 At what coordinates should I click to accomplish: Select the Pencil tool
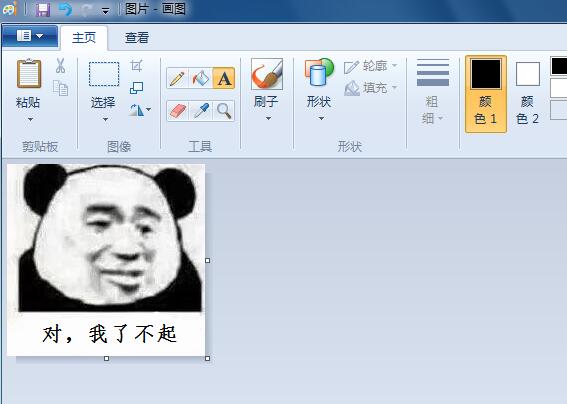pyautogui.click(x=177, y=78)
